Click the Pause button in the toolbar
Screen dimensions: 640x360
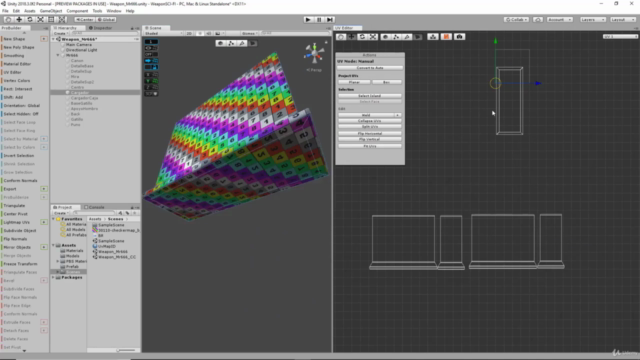(319, 20)
